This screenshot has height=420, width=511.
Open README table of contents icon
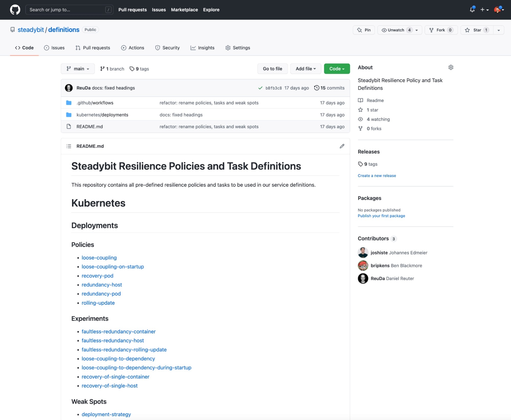pyautogui.click(x=69, y=146)
